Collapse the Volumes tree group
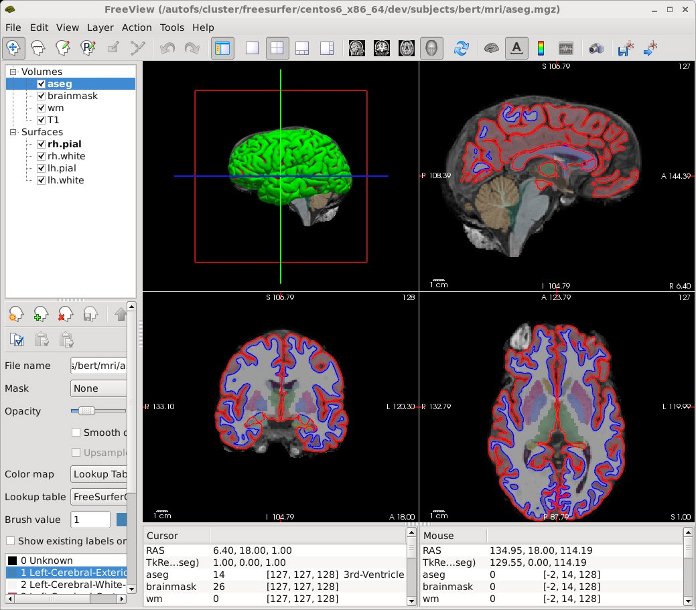The image size is (696, 610). 13,72
